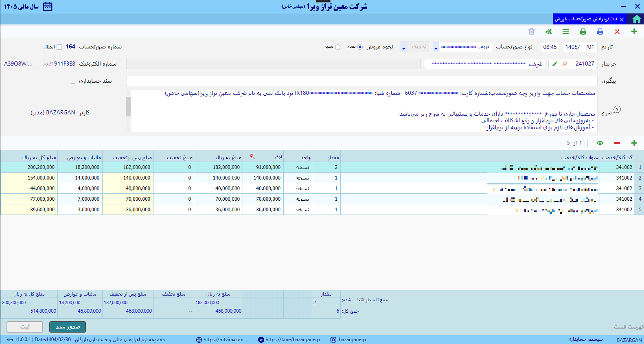644x344 pixels.
Task: Click the blue printer icon in top toolbar
Action: pyautogui.click(x=600, y=32)
